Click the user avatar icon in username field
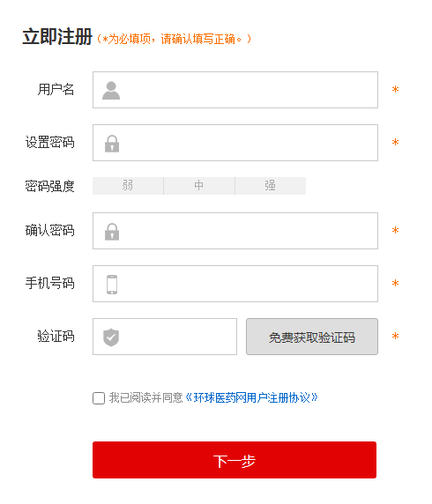The width and height of the screenshot is (432, 504). tap(111, 91)
